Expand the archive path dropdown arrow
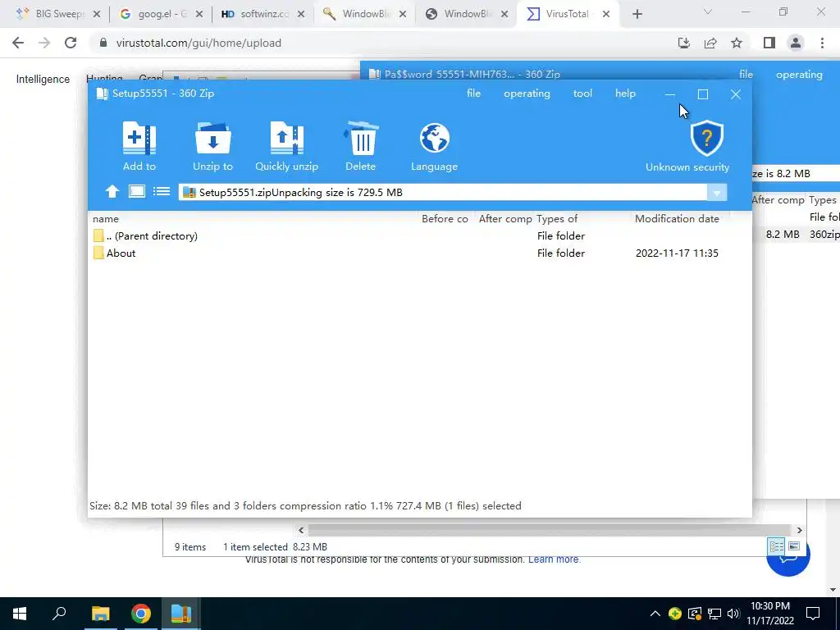Image resolution: width=840 pixels, height=630 pixels. (x=717, y=193)
